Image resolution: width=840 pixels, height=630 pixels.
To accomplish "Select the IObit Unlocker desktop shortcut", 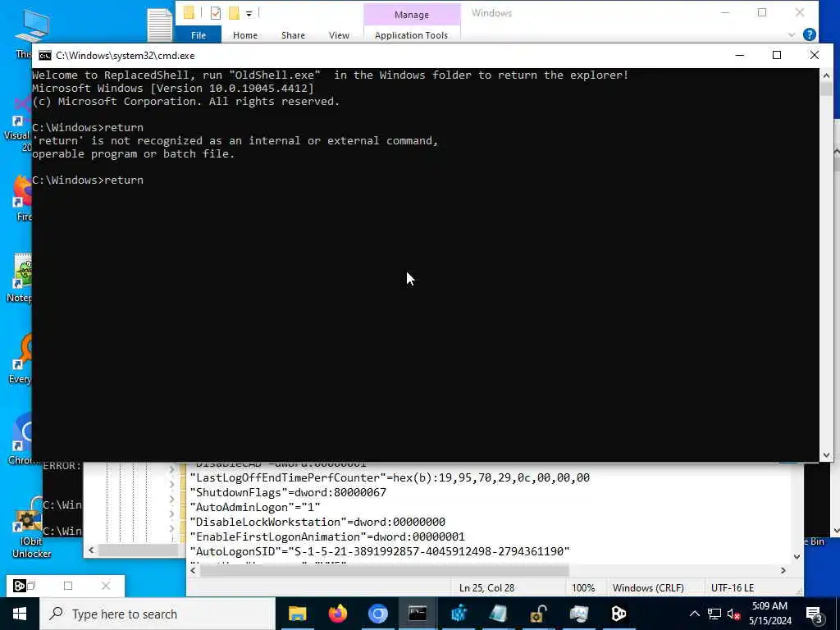I will pos(31,527).
